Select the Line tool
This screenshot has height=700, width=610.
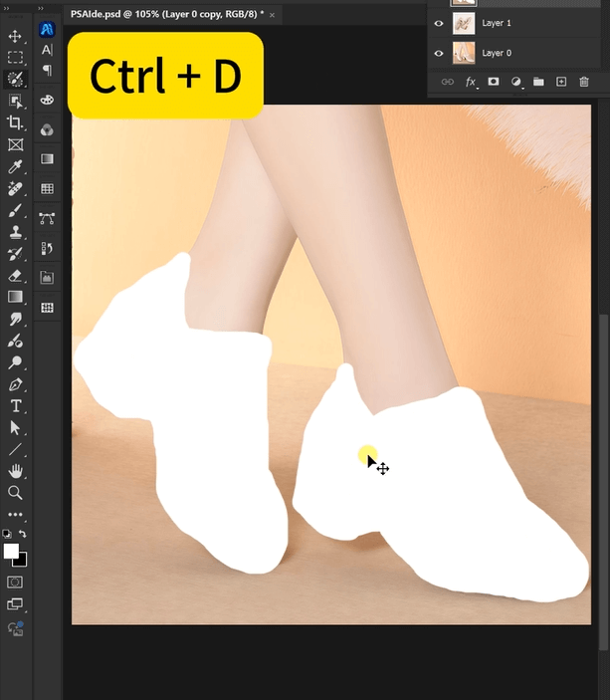[x=15, y=449]
